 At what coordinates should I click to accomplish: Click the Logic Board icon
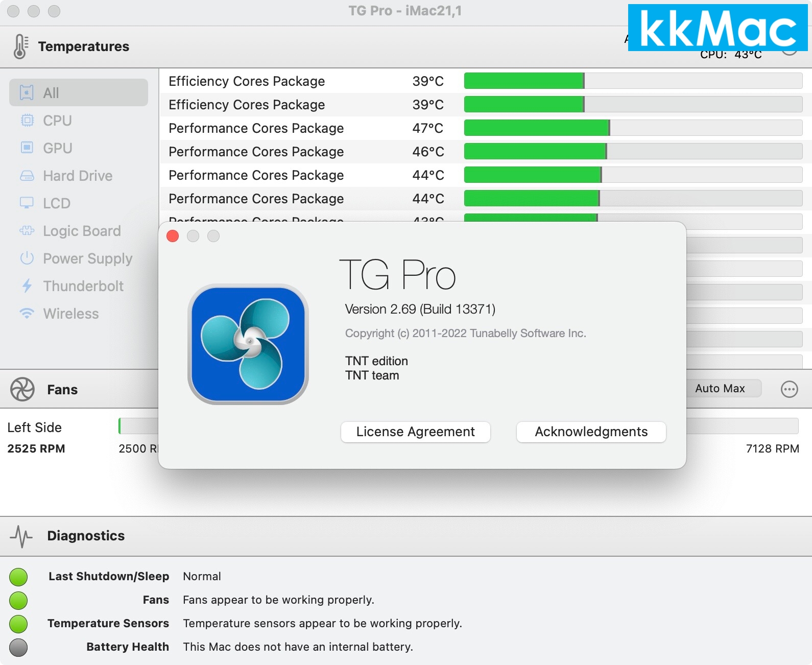click(27, 231)
